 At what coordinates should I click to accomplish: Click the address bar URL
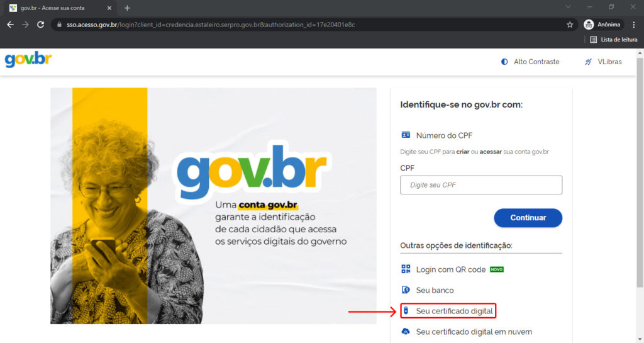point(211,25)
